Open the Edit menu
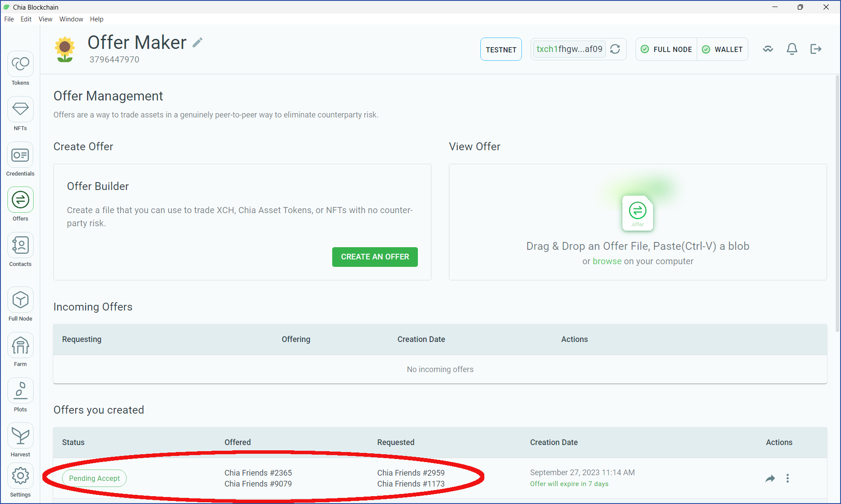 tap(26, 19)
